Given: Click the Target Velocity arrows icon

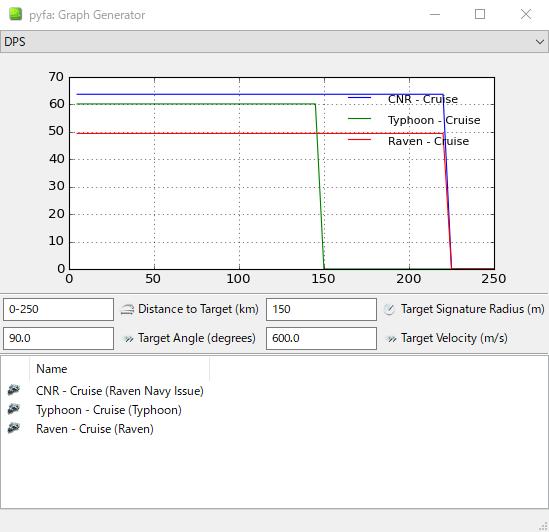Looking at the screenshot, I should (x=391, y=339).
